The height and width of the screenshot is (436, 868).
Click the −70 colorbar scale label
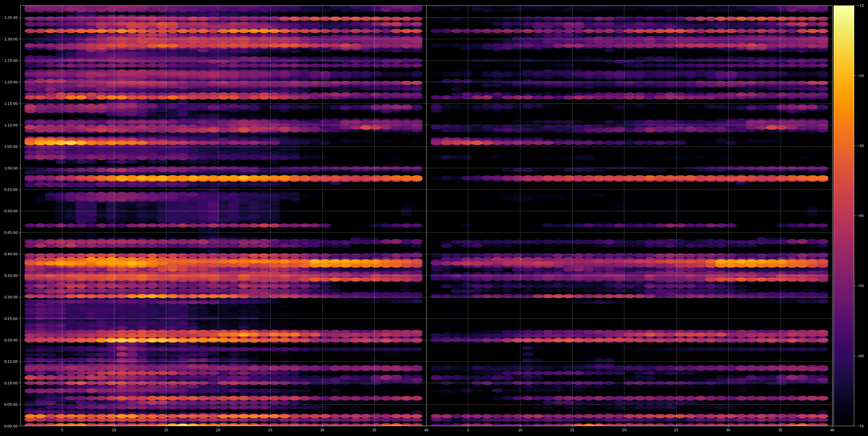coord(860,426)
